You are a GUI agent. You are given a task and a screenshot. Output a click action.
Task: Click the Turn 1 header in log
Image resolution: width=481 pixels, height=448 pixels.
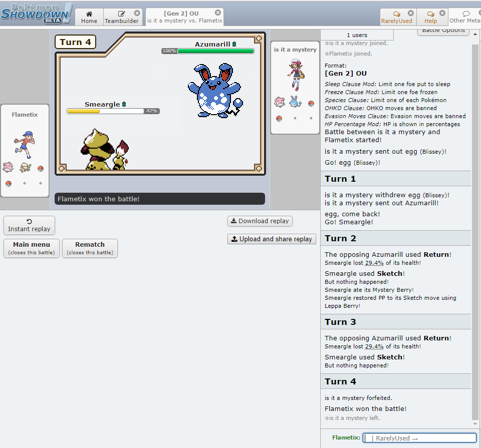(x=396, y=179)
